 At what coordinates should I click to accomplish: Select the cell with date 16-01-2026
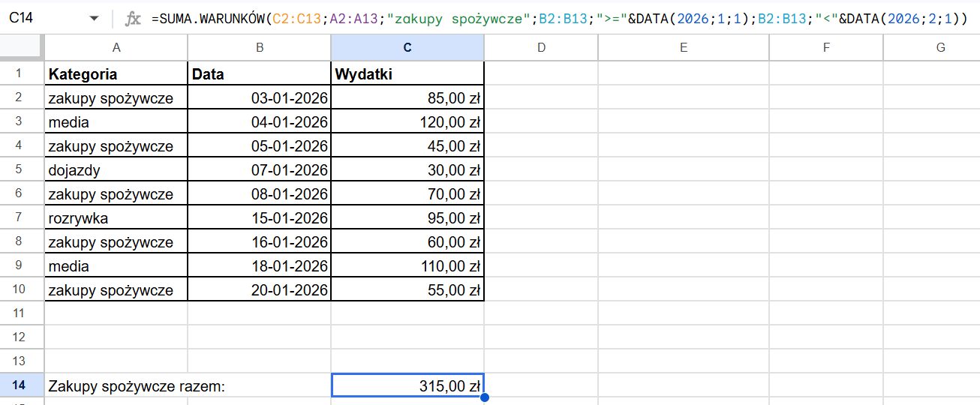tap(260, 242)
